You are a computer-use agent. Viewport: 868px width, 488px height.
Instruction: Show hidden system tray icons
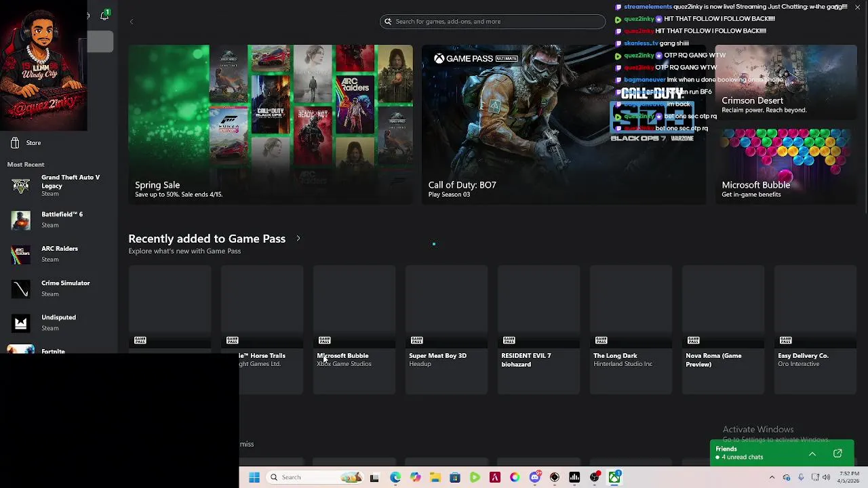772,477
